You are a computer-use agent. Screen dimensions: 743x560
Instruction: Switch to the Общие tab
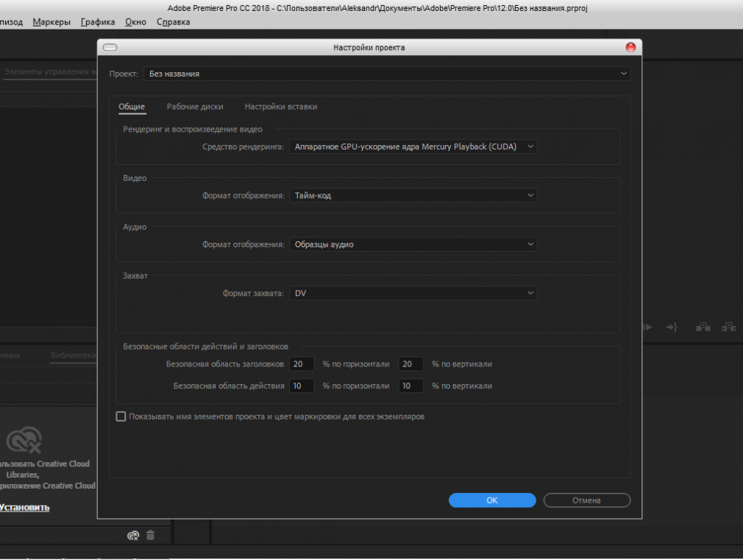(132, 107)
